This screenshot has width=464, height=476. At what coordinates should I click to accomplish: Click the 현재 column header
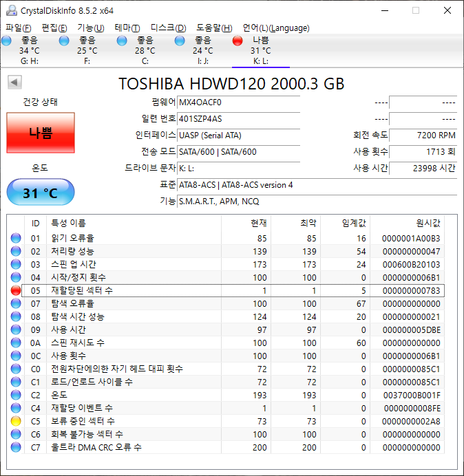tap(246, 223)
